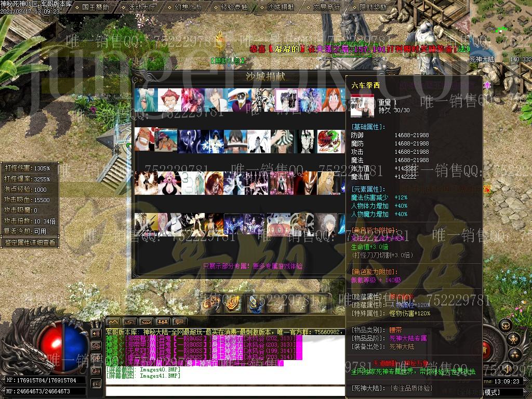Screen dimensions: 532x399
Task: Click the skill slot 2 golden swirl icon
Action: 232,304
